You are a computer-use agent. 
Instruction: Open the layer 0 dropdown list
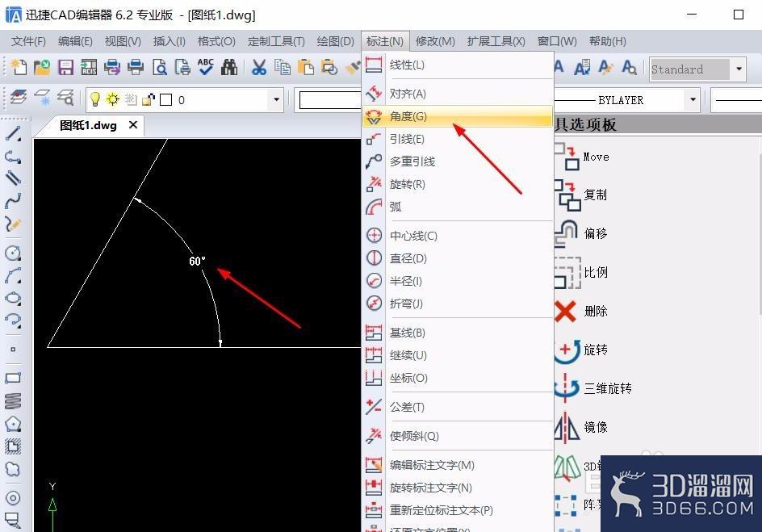tap(276, 99)
